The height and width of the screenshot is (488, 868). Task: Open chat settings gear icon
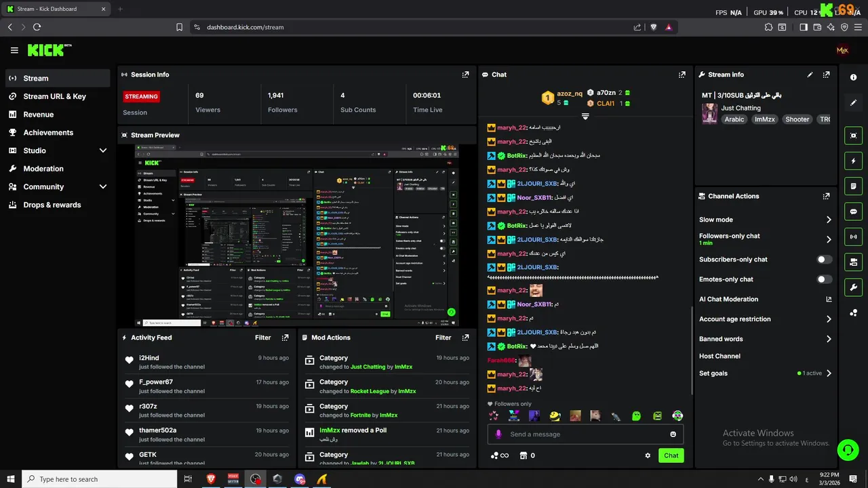click(648, 455)
